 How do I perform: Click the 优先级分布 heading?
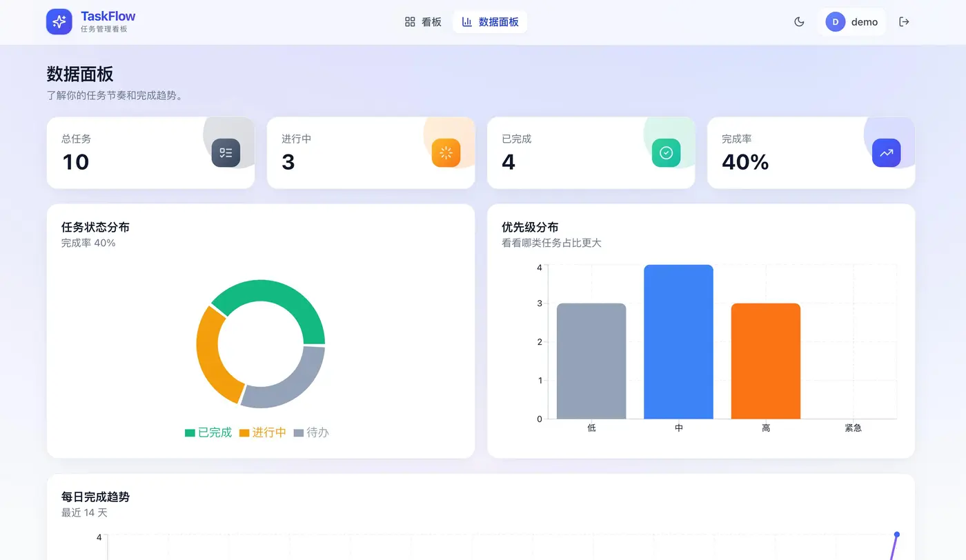[530, 227]
